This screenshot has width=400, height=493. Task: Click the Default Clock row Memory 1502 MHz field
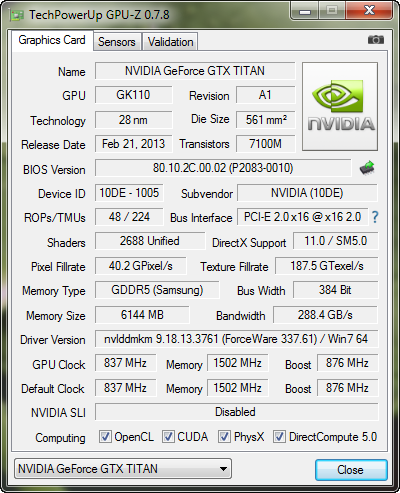click(x=238, y=388)
